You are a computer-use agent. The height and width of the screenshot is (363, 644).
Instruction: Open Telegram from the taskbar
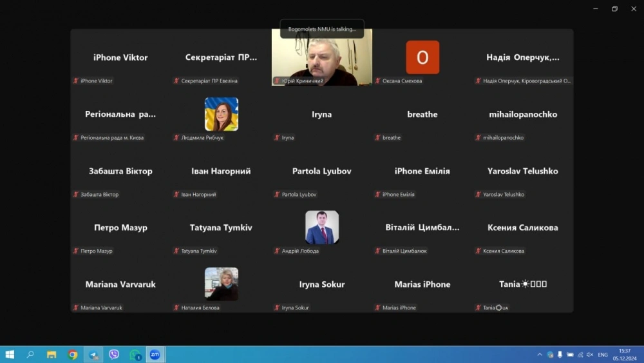(93, 355)
